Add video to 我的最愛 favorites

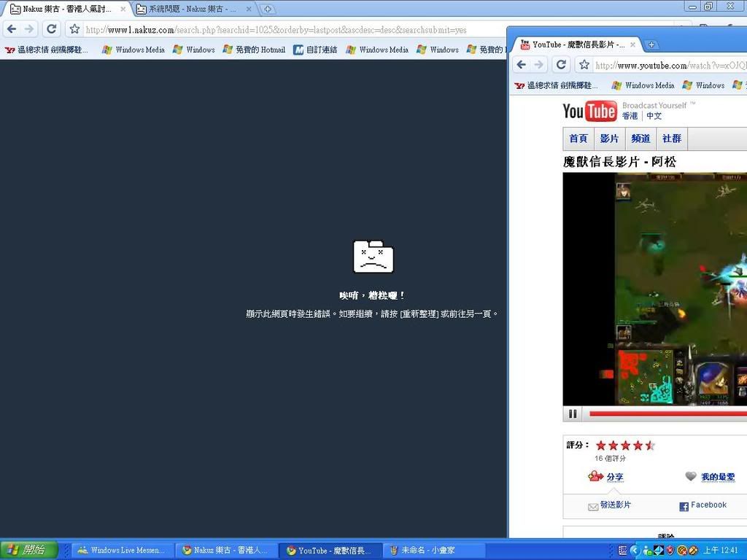point(718,477)
